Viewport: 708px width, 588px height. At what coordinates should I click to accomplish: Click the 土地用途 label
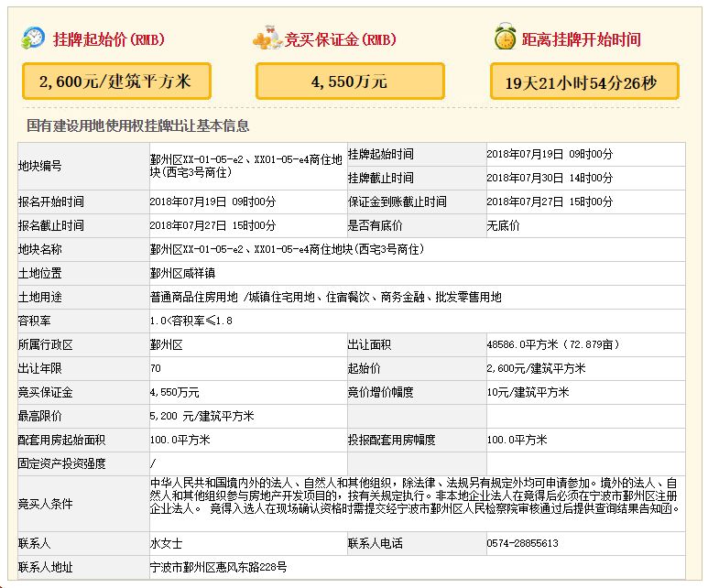click(x=39, y=298)
